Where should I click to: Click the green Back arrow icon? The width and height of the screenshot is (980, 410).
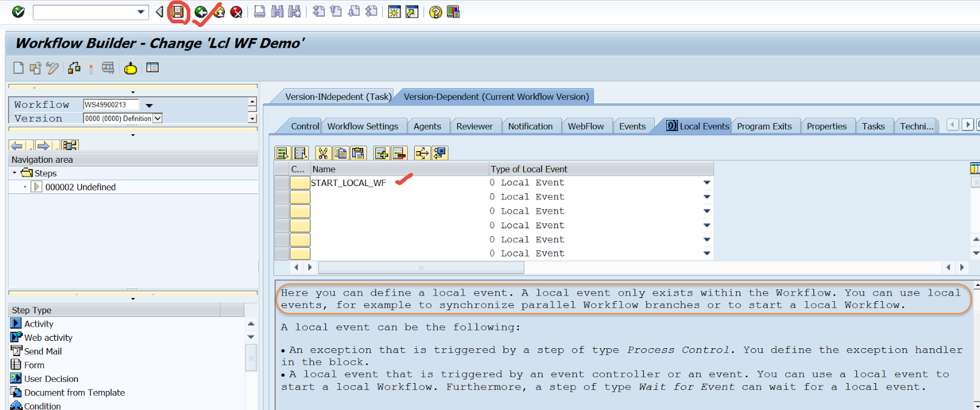[x=200, y=12]
